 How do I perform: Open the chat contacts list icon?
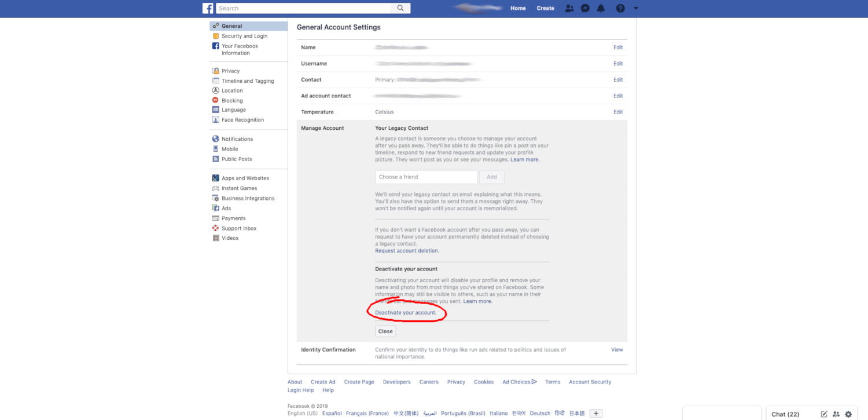tap(835, 414)
